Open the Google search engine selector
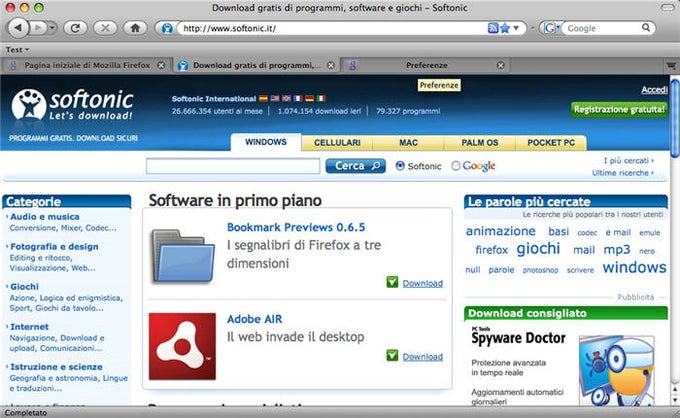 [x=551, y=29]
